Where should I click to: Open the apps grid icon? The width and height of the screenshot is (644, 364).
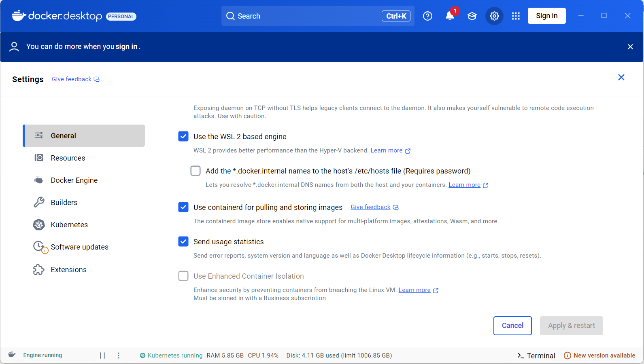(x=516, y=16)
